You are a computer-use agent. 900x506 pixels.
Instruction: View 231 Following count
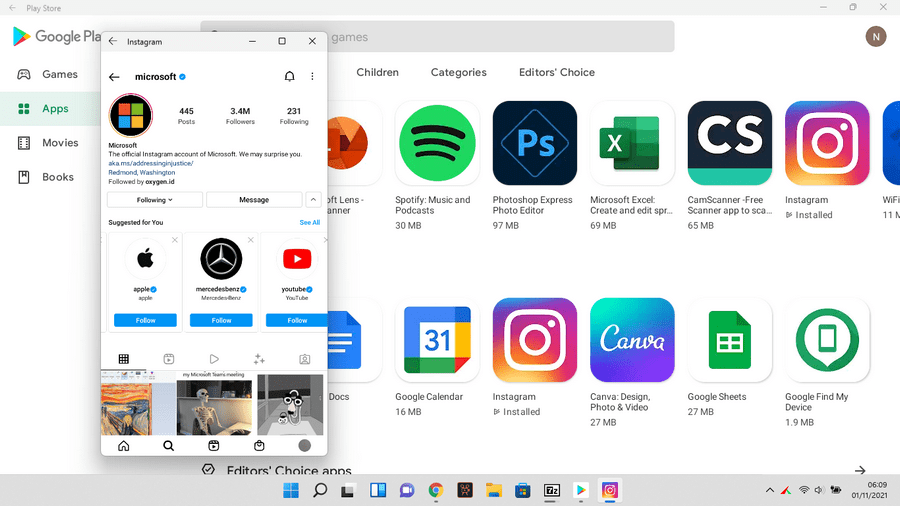pyautogui.click(x=294, y=115)
